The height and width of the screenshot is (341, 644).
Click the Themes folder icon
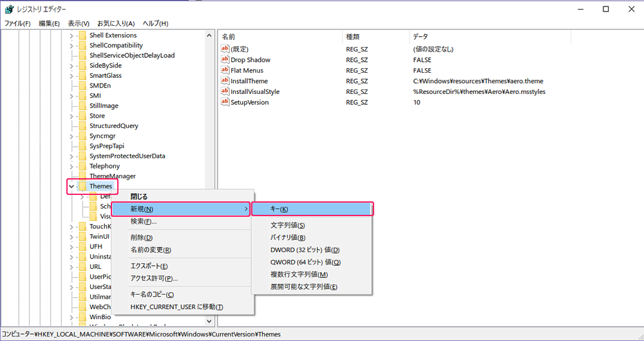[x=82, y=186]
